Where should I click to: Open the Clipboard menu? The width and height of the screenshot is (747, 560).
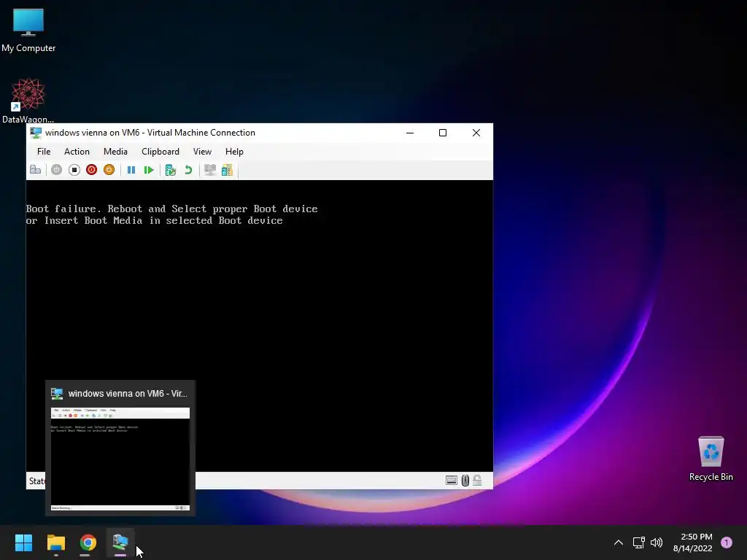point(160,152)
